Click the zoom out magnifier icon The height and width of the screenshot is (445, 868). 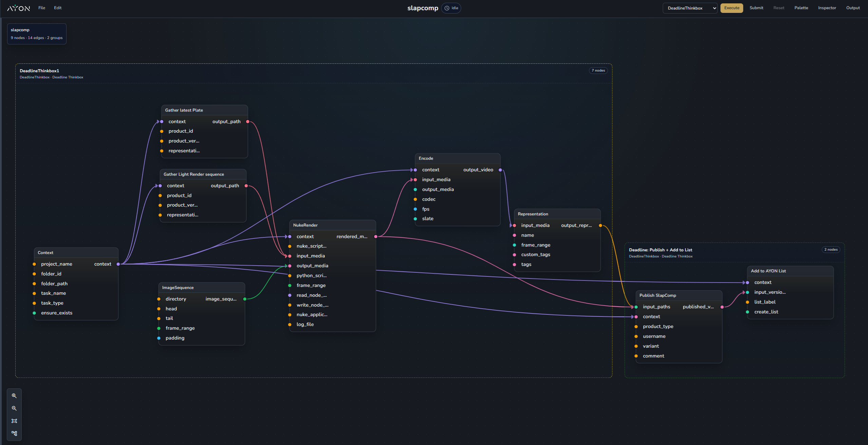14,408
